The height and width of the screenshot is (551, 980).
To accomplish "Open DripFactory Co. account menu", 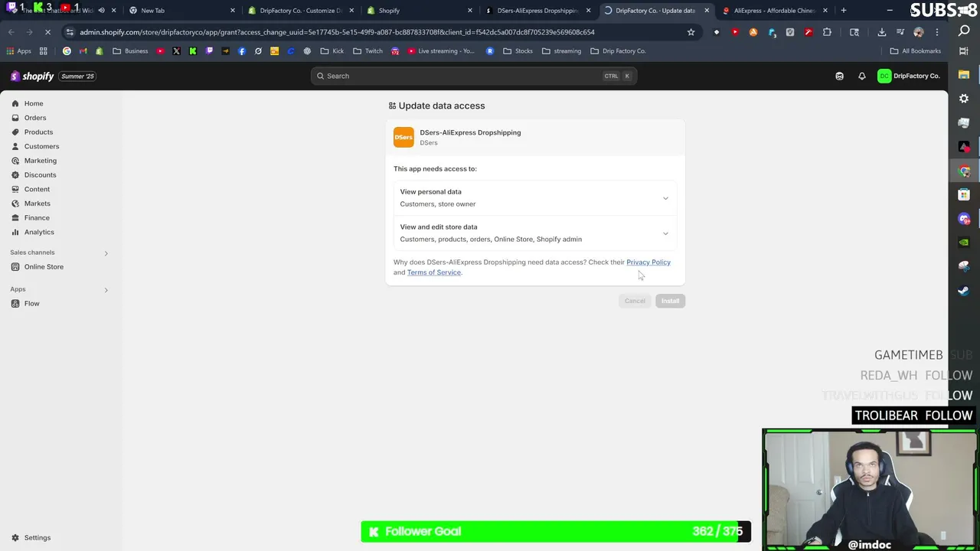I will (909, 76).
